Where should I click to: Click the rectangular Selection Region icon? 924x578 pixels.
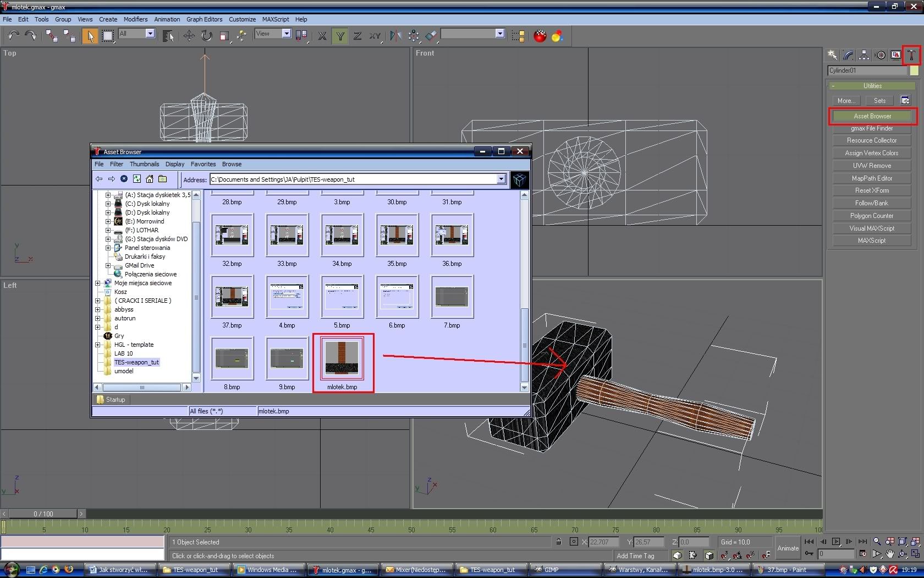(108, 36)
